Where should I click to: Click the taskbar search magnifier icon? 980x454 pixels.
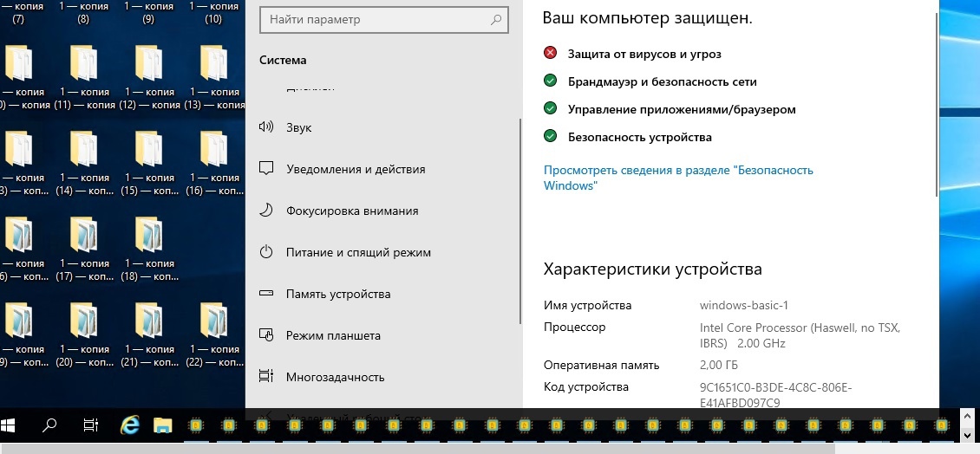coord(49,425)
